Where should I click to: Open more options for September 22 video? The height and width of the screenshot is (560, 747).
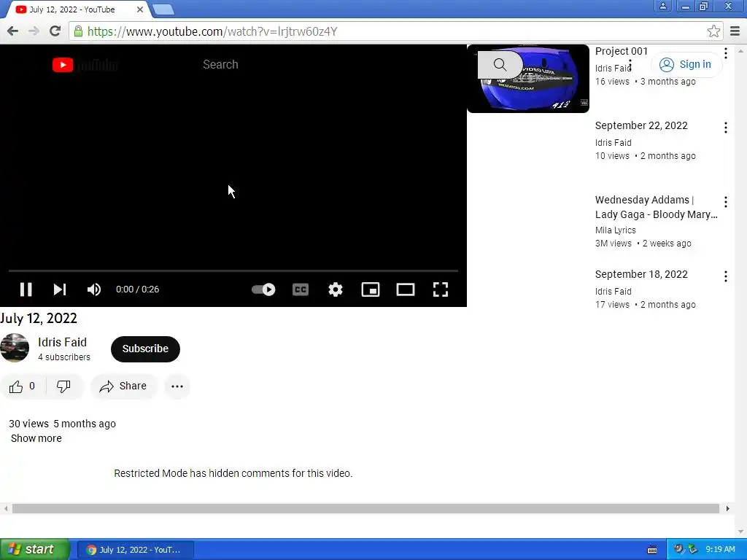point(726,127)
